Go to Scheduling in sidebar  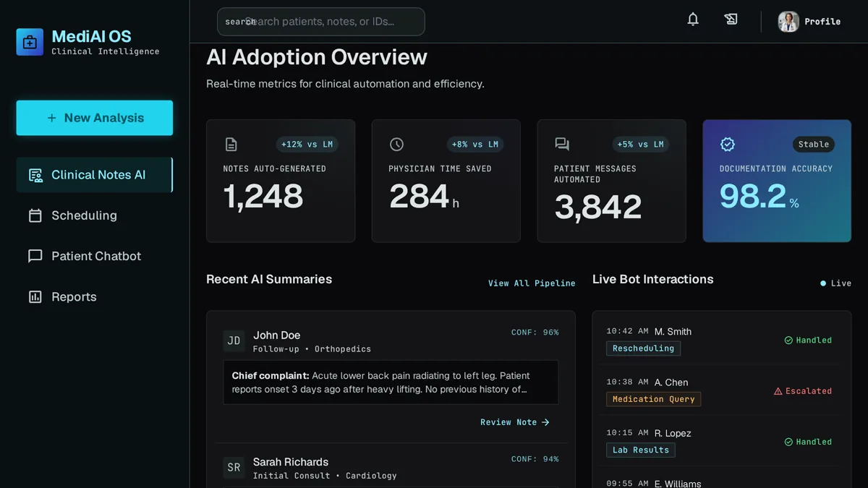tap(95, 215)
